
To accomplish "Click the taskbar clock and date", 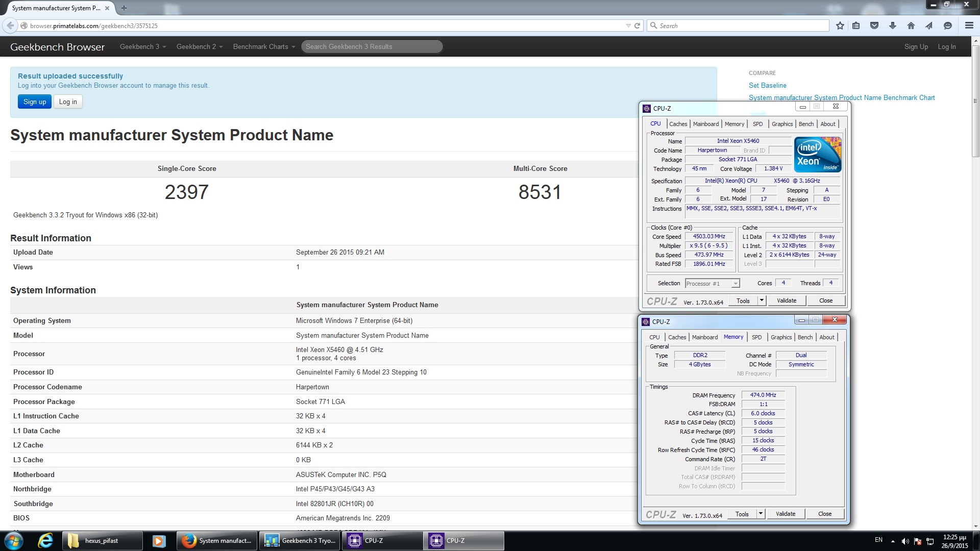I will (954, 541).
